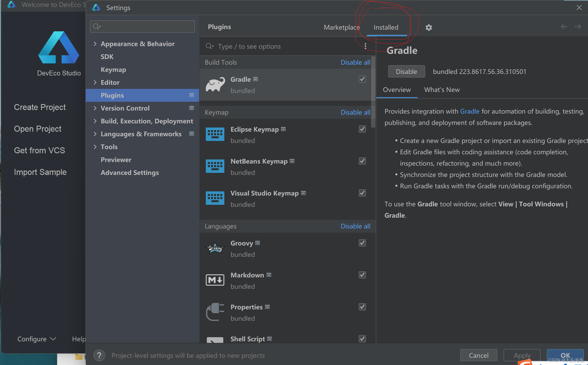
Task: Expand the Appearance & Behavior tree node
Action: [x=95, y=44]
